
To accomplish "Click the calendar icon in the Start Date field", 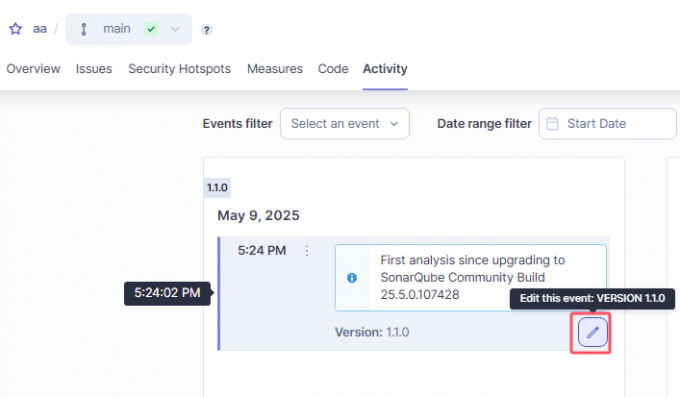I will click(552, 124).
